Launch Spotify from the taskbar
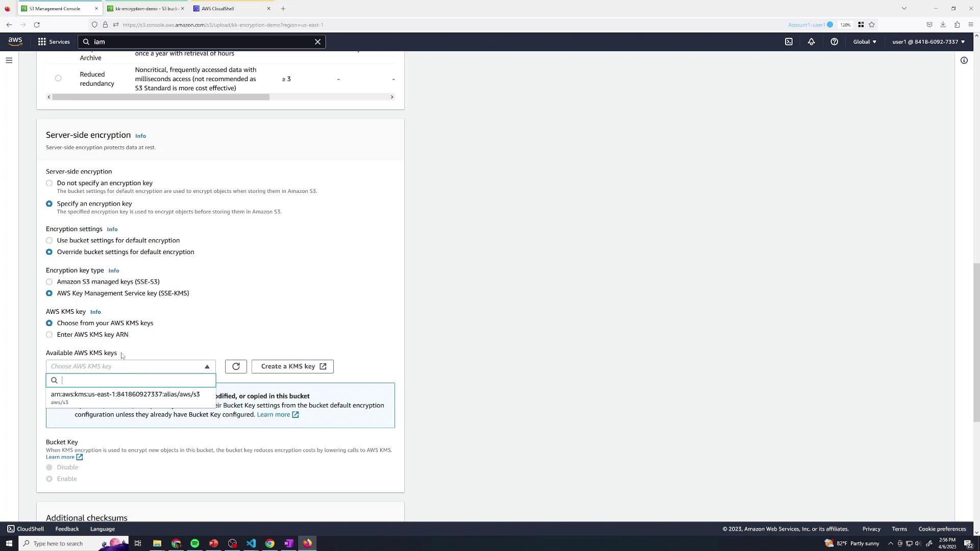This screenshot has height=551, width=980. tap(195, 543)
